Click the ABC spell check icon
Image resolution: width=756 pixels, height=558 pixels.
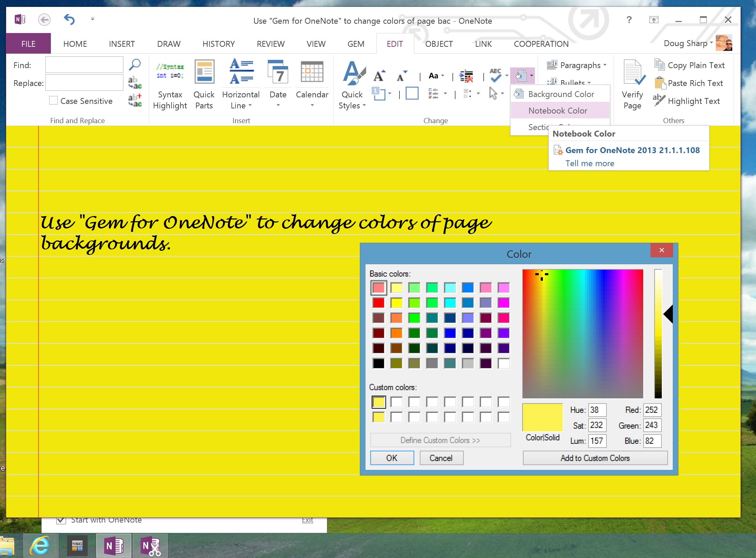point(495,75)
